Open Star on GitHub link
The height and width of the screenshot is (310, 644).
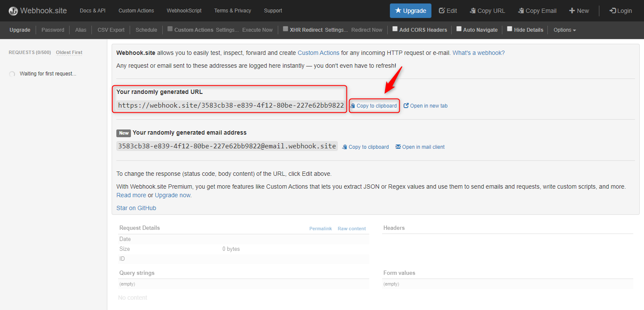(136, 208)
